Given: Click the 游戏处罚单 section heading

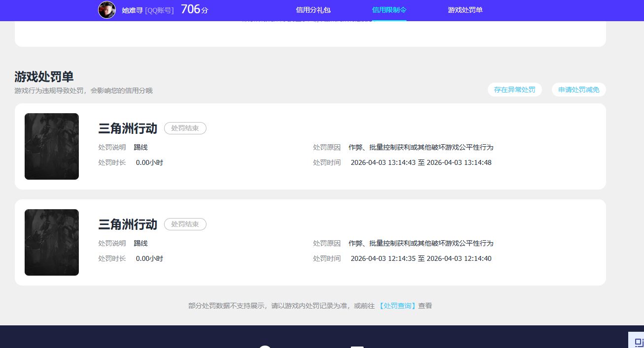Looking at the screenshot, I should click(x=44, y=77).
